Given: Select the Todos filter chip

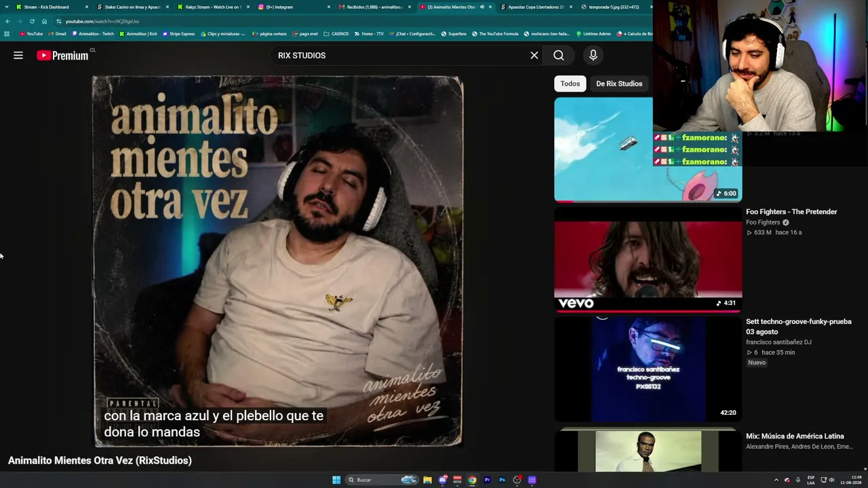Looking at the screenshot, I should point(570,83).
